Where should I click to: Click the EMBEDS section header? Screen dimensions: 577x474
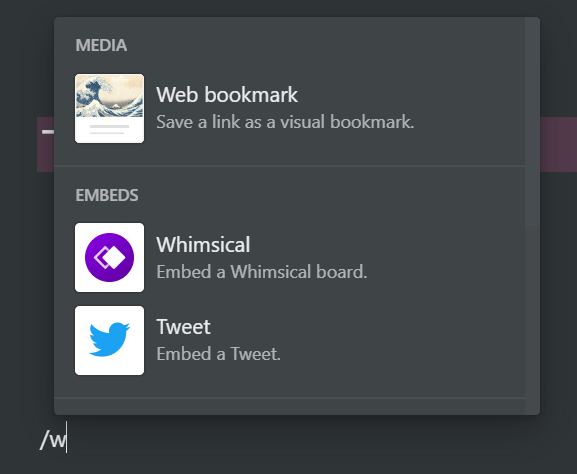click(x=107, y=195)
